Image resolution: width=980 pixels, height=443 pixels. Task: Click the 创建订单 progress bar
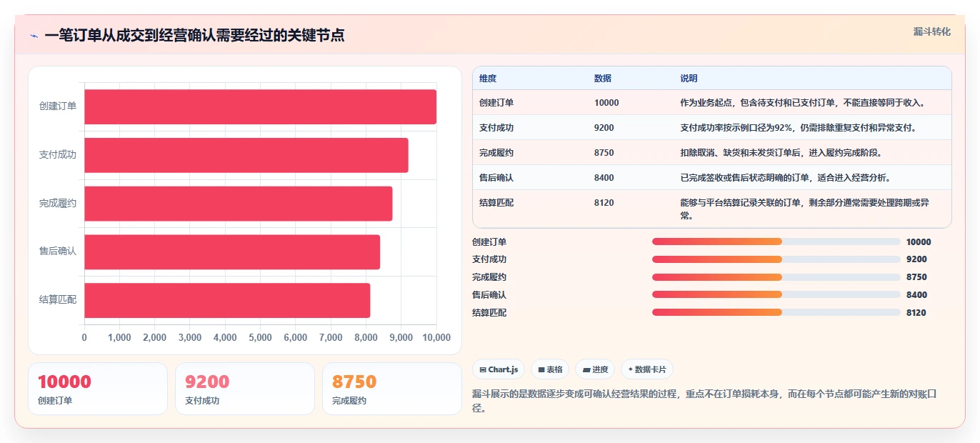pyautogui.click(x=776, y=242)
